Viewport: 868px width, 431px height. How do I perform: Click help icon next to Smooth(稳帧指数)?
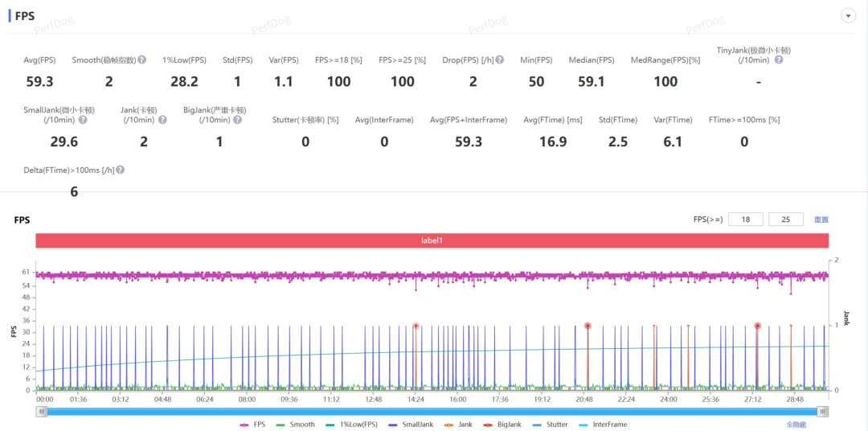141,60
